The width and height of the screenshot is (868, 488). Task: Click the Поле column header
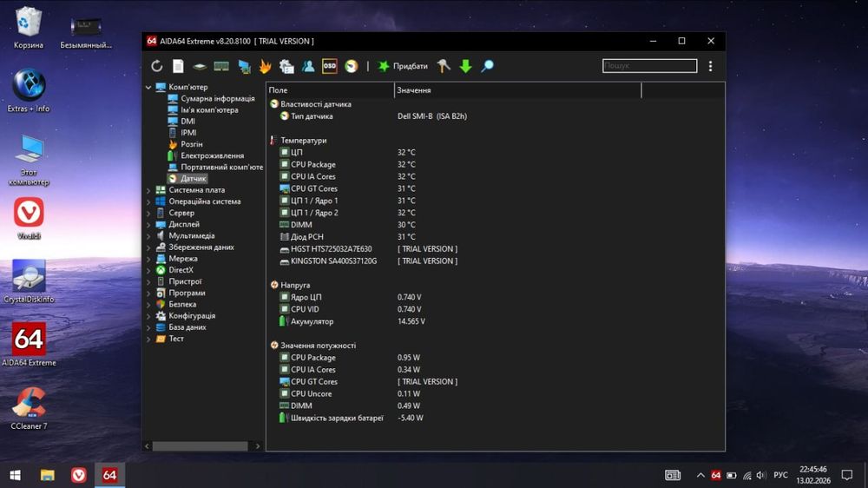[331, 89]
